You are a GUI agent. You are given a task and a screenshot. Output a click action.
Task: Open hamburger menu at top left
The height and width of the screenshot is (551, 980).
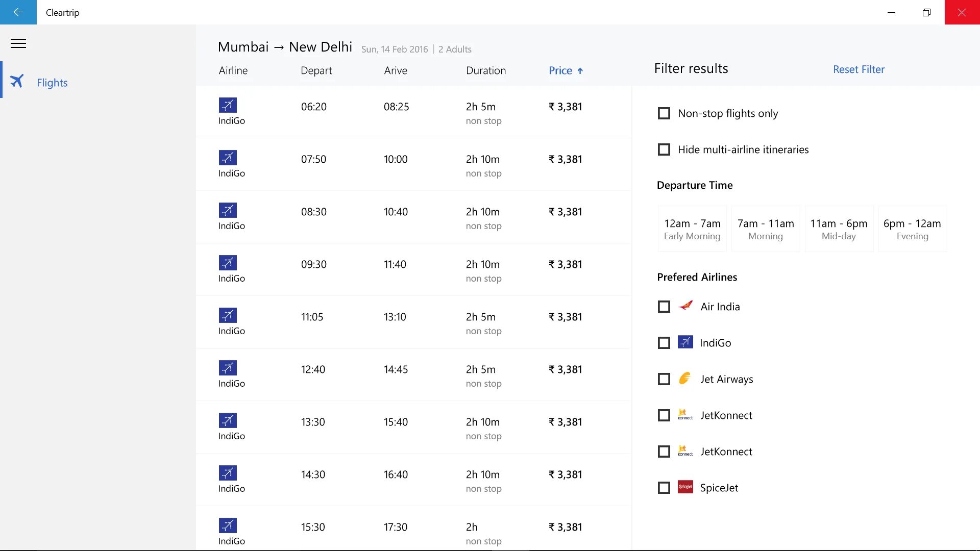point(18,43)
